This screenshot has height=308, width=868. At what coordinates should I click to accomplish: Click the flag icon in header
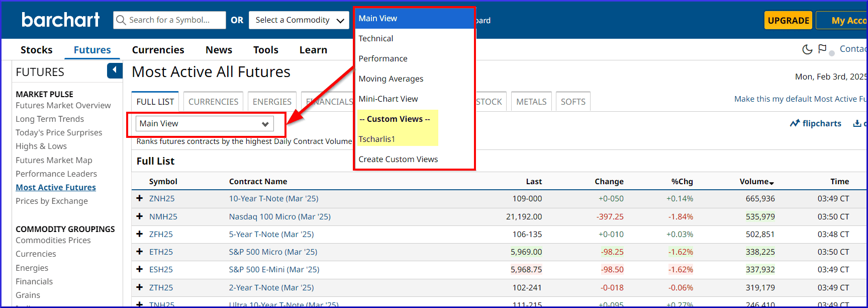(822, 49)
